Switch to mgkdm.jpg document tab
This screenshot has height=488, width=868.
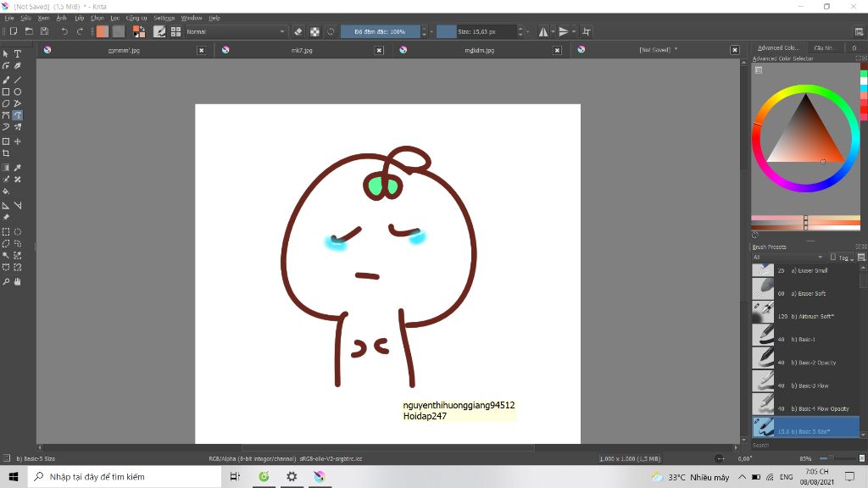pos(480,50)
